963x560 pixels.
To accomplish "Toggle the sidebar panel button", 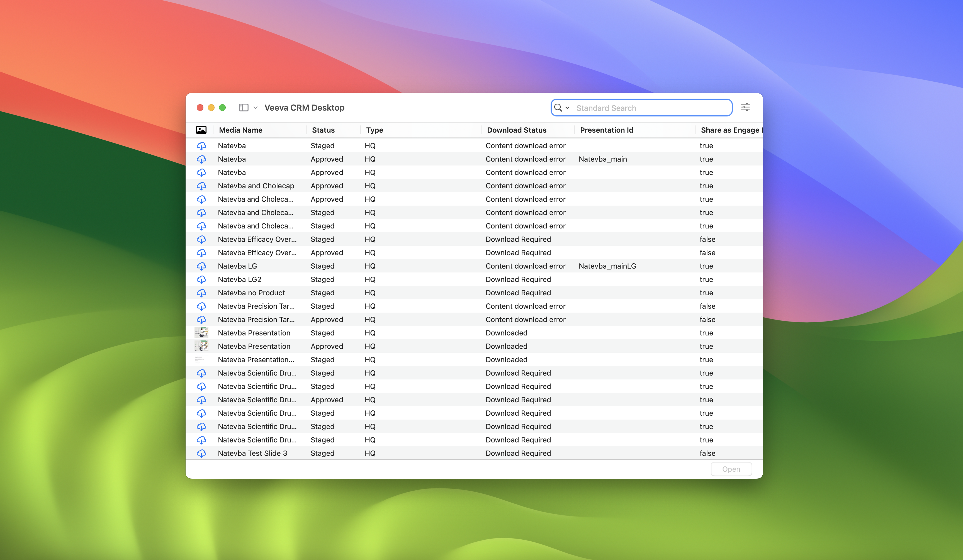I will click(x=244, y=108).
